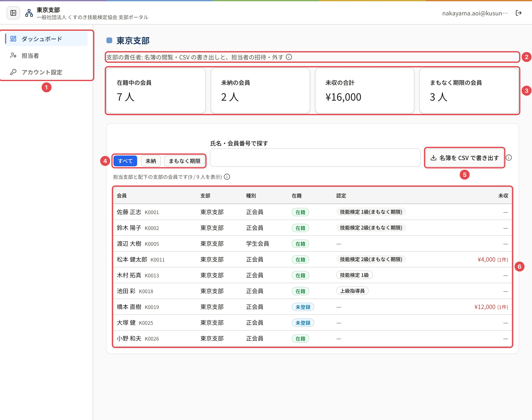Image resolution: width=532 pixels, height=420 pixels.
Task: Click the 上級指導員 certification badge
Action: pos(352,291)
